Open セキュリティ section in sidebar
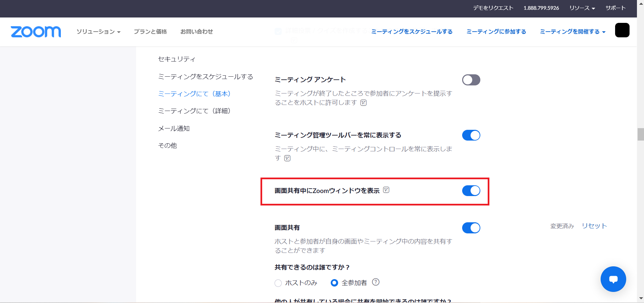The image size is (644, 303). point(176,59)
